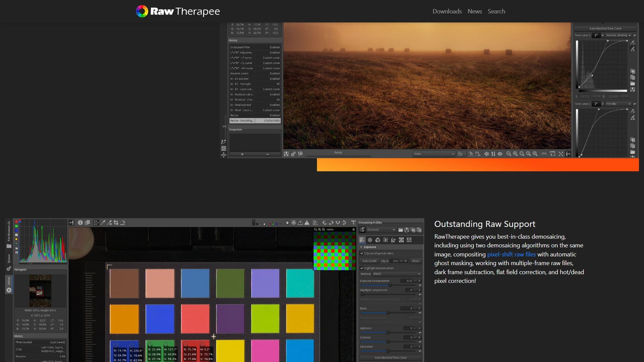This screenshot has width=644, height=362.
Task: Toggle the luminance histogram (white square)
Action: tap(16, 235)
